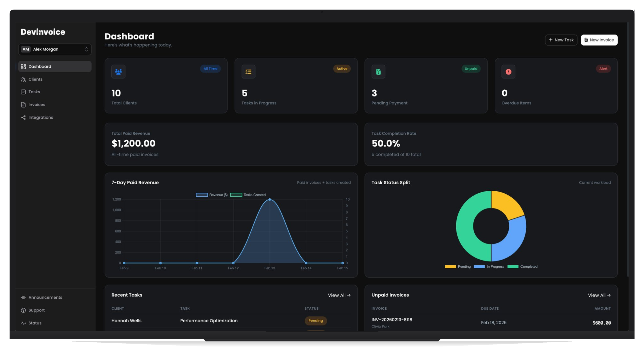Create a New Task
Viewport: 644px width, 359px height.
coord(561,40)
